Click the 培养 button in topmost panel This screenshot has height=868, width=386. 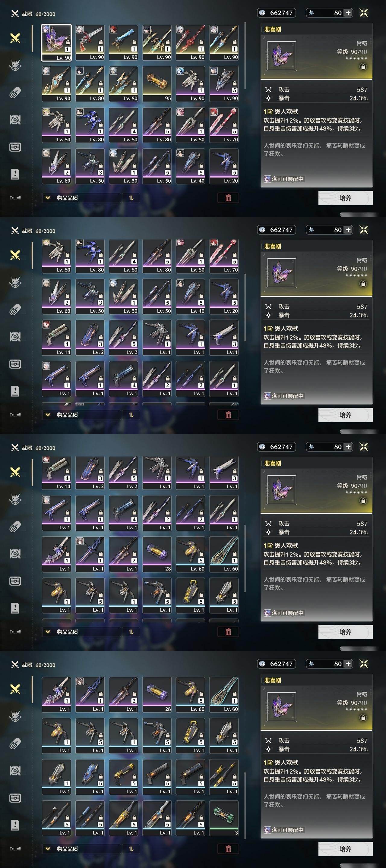345,198
